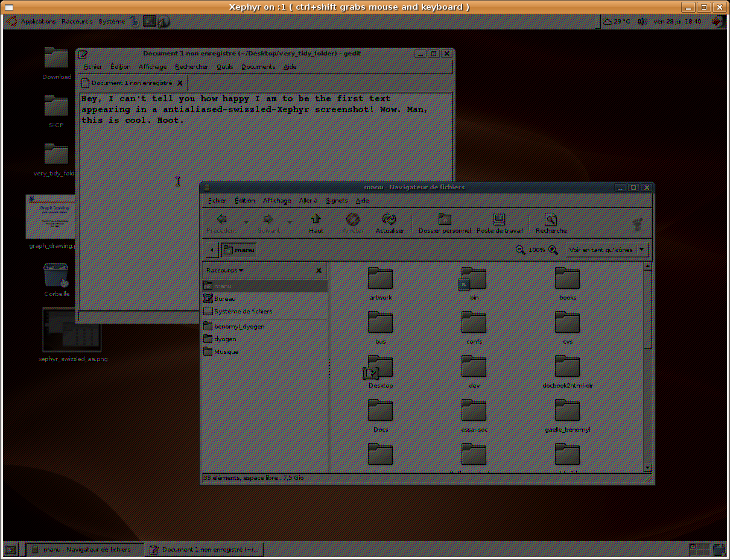Image resolution: width=730 pixels, height=560 pixels.
Task: Select the docbook2html-dir folder
Action: point(567,367)
